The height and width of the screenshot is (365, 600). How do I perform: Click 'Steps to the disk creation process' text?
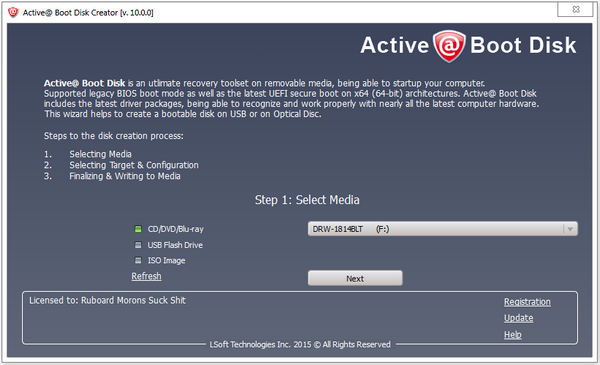click(114, 136)
